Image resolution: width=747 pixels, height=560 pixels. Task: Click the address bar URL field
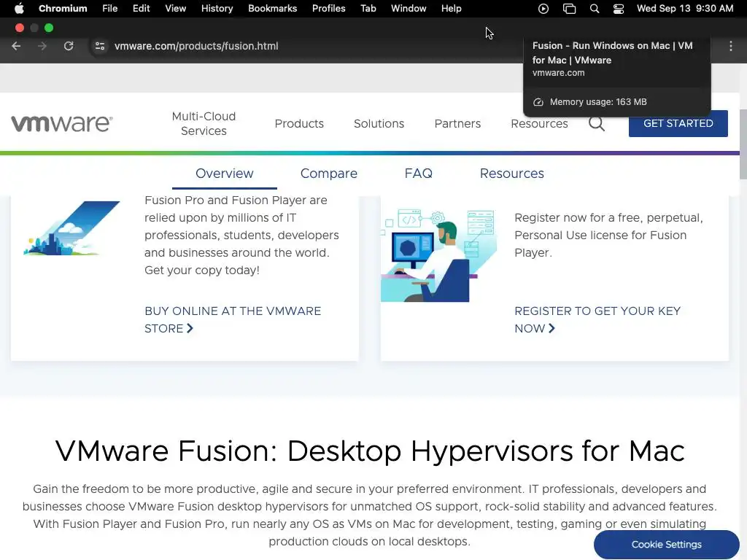(196, 46)
